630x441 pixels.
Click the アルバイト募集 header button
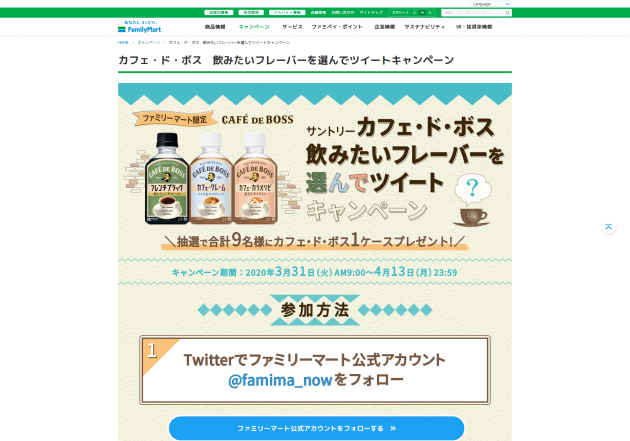click(287, 13)
